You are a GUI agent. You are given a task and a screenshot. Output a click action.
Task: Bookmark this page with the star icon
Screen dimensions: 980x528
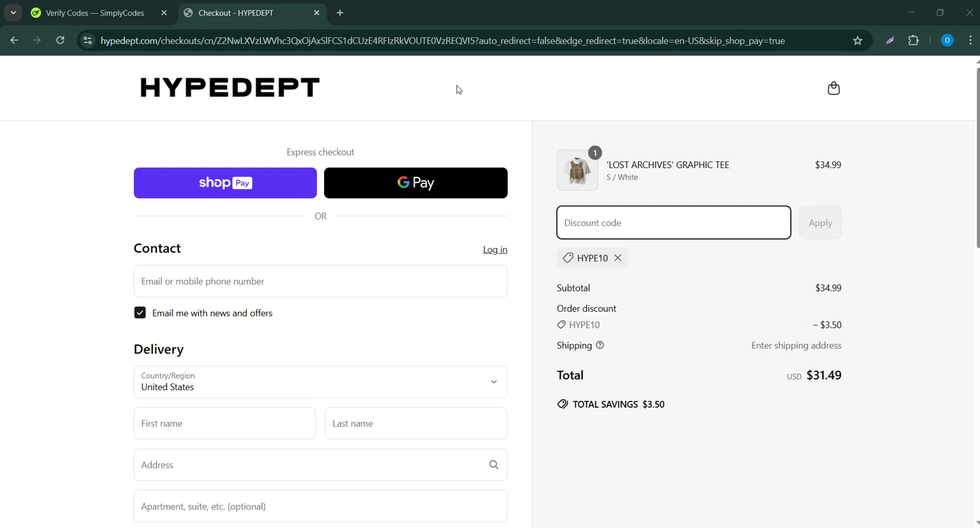point(858,41)
